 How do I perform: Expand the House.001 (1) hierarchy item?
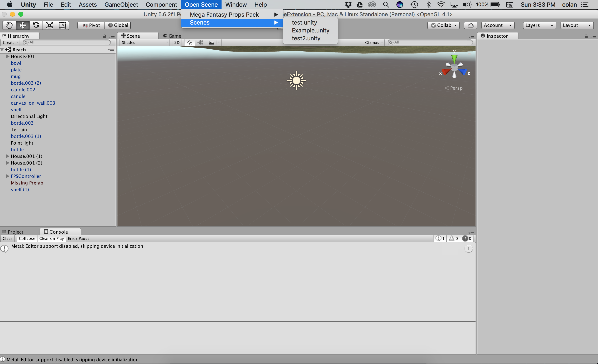(x=7, y=156)
